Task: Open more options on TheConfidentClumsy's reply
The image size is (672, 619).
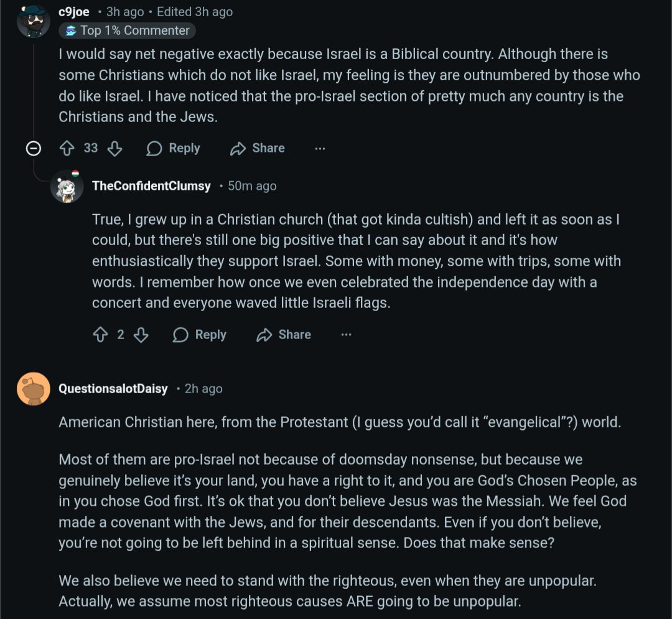Action: click(347, 335)
